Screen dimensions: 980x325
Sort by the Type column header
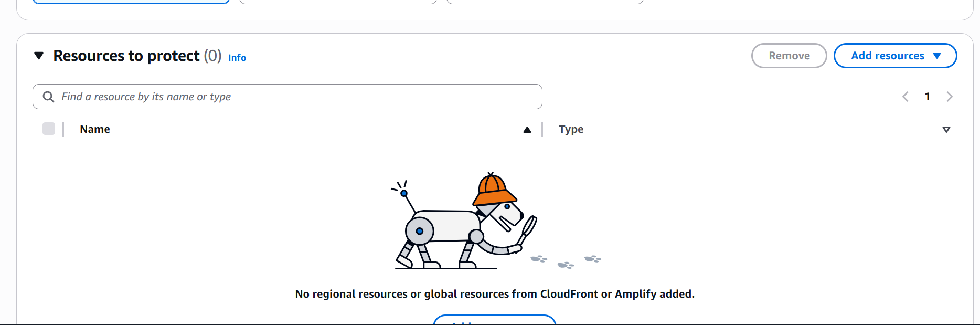571,129
